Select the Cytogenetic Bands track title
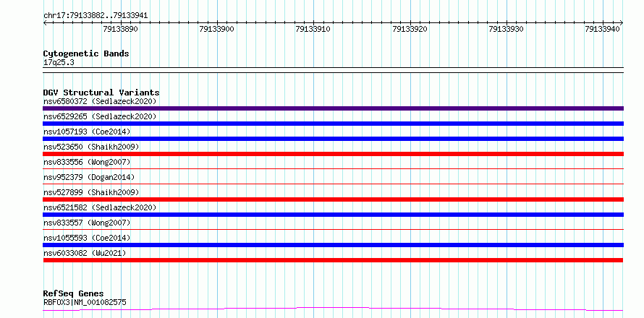This screenshot has height=318, width=644. pos(86,53)
